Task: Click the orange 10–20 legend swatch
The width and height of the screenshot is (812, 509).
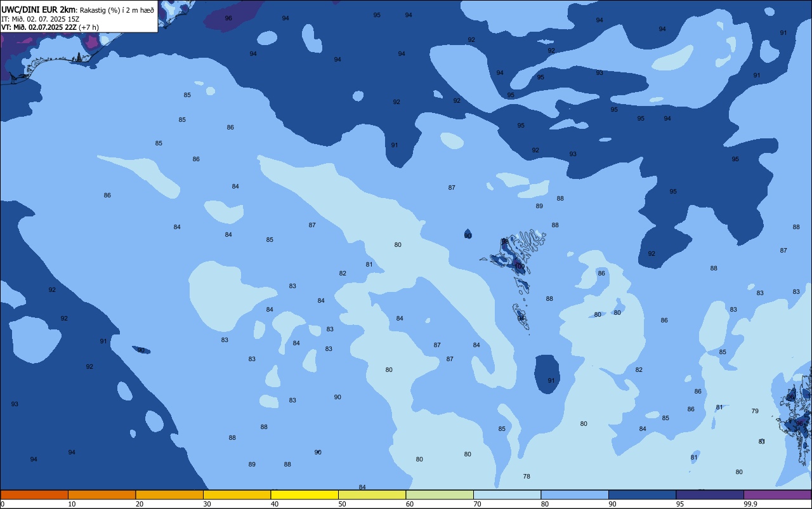Action: point(101,494)
